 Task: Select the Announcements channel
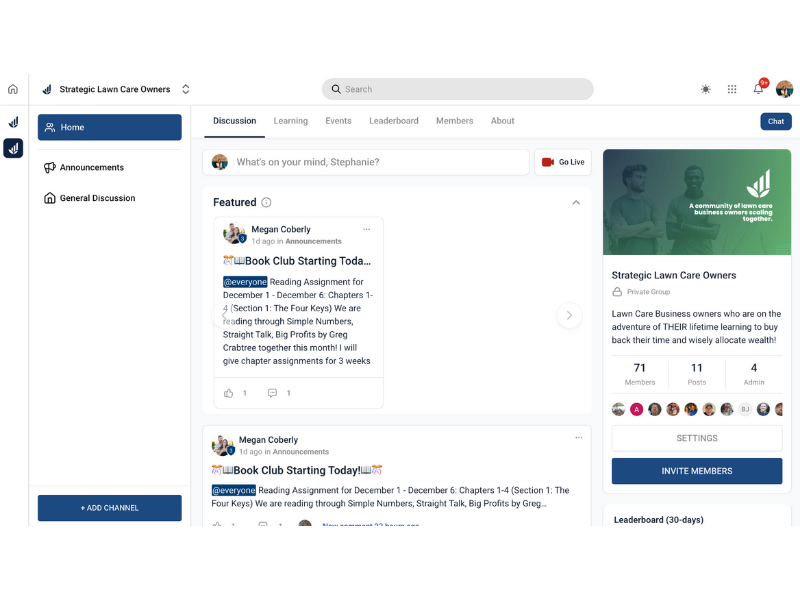coord(91,168)
